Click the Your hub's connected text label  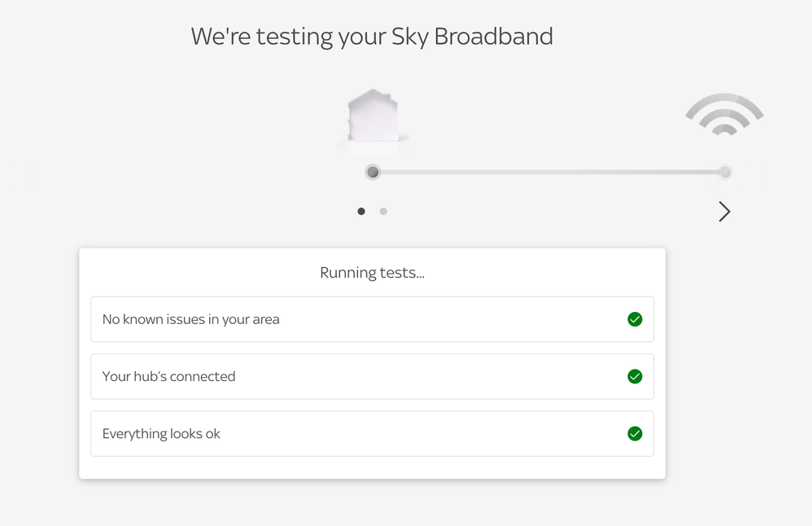pos(168,376)
